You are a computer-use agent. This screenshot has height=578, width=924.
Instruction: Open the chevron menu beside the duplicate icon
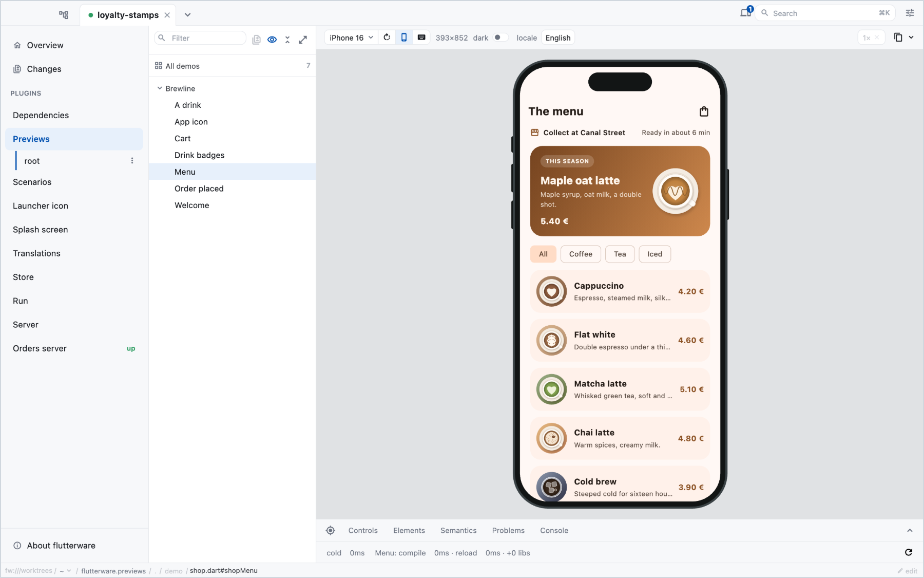coord(911,38)
